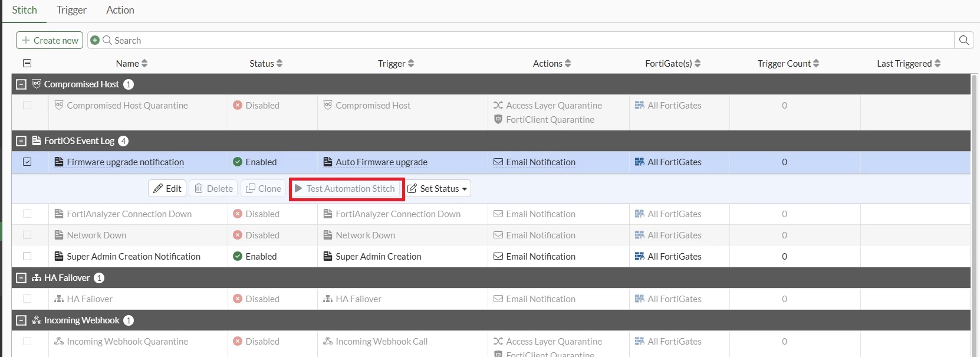Image resolution: width=980 pixels, height=357 pixels.
Task: Sort by the Actions column
Action: pos(552,63)
